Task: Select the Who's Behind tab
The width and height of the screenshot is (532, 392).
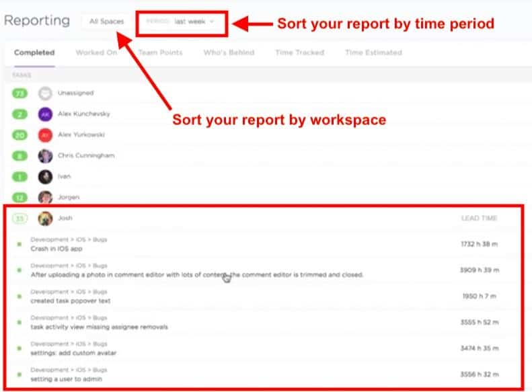Action: coord(228,52)
